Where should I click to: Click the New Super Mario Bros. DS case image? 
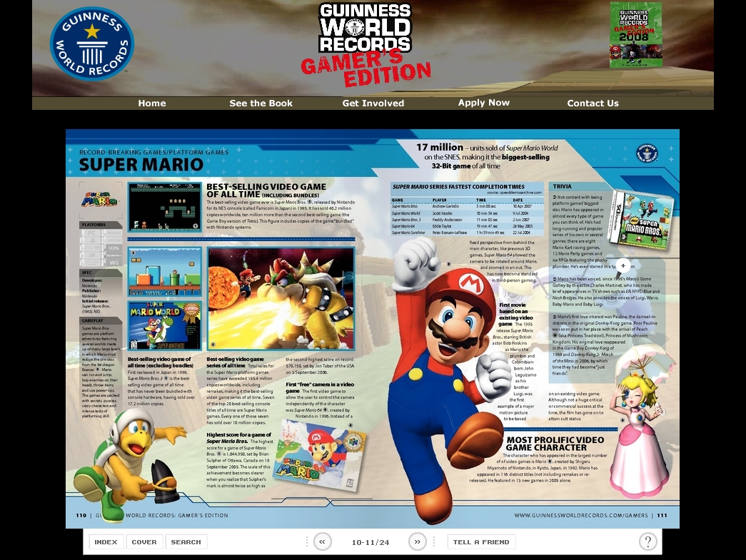pyautogui.click(x=641, y=219)
